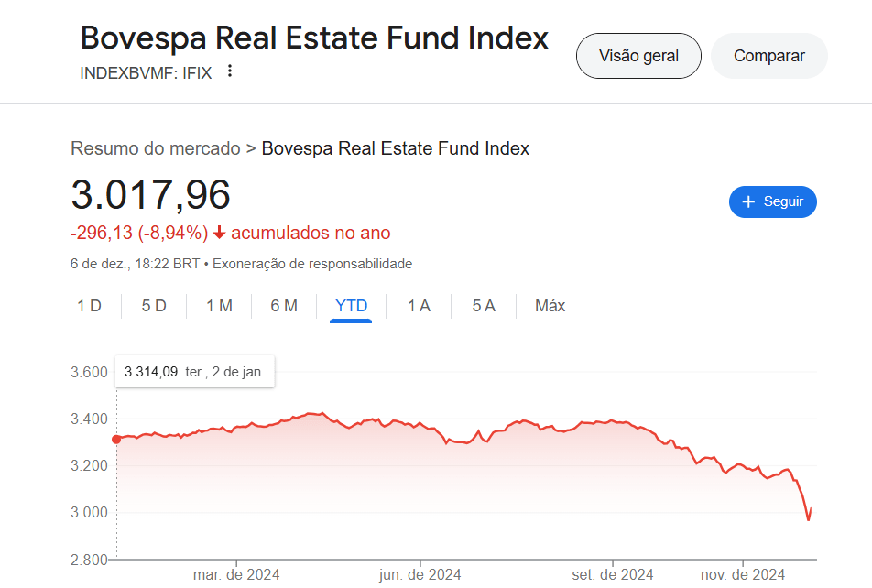
Task: Click the red data point marker on the chart
Action: pyautogui.click(x=116, y=440)
